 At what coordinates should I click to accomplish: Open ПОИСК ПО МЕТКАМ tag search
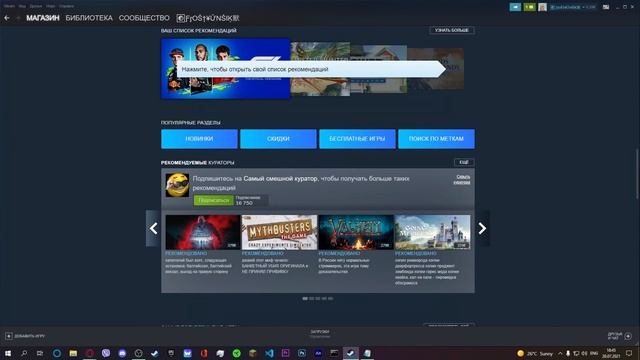(x=436, y=139)
